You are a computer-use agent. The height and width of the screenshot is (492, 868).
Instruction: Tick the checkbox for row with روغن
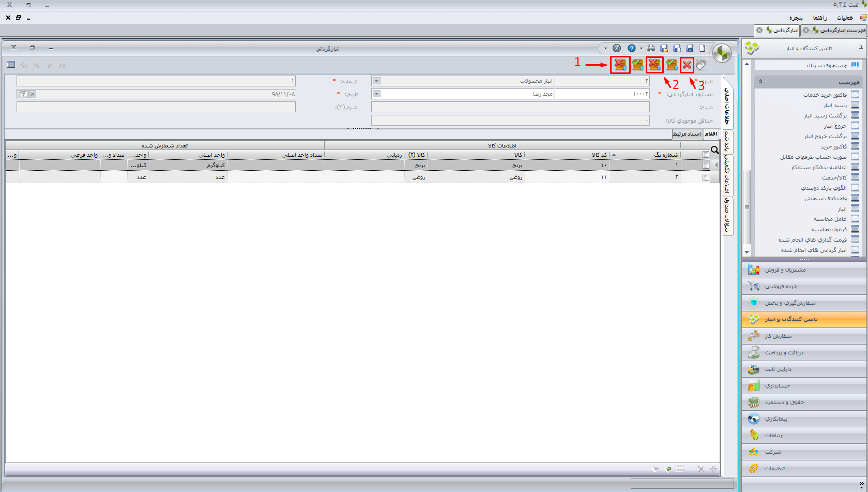706,177
